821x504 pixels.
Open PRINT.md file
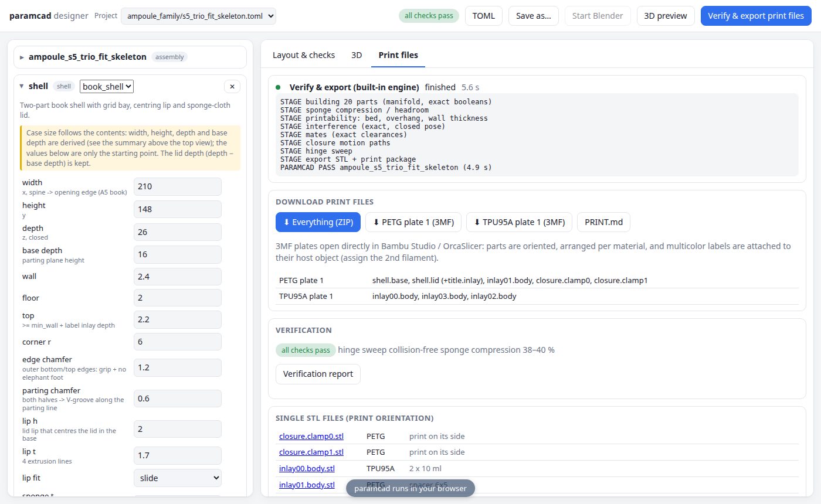click(603, 222)
